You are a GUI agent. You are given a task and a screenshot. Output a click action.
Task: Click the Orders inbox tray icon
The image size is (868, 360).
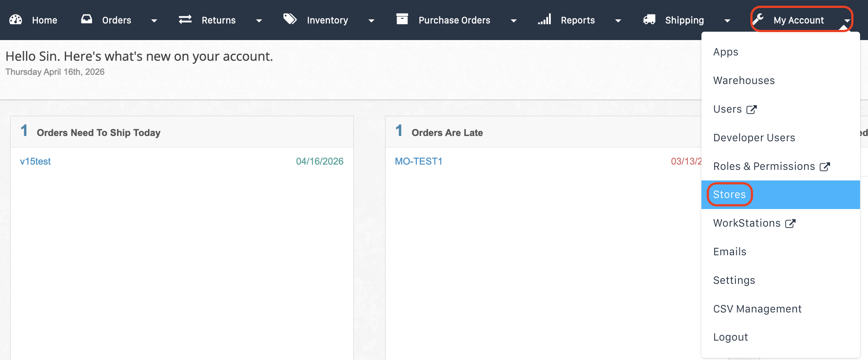(87, 19)
